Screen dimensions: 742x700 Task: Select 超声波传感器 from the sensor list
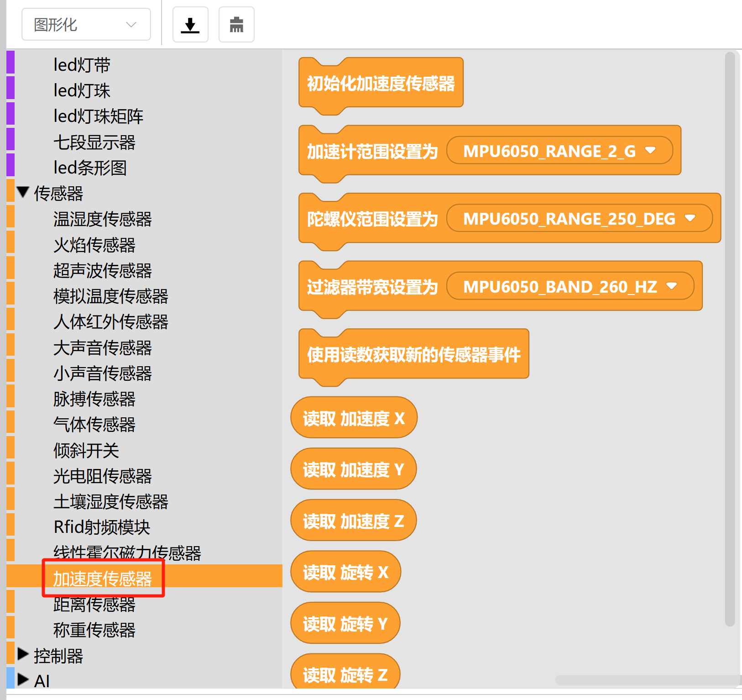(103, 271)
